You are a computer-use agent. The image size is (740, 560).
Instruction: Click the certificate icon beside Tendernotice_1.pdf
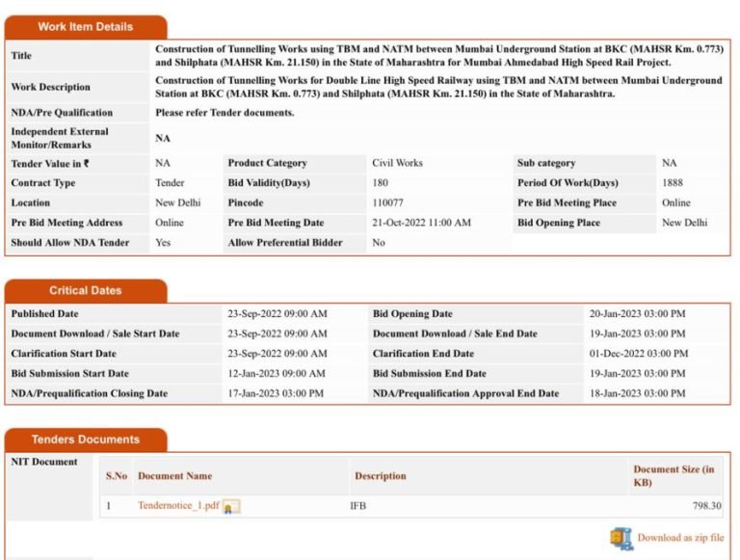coord(231,507)
